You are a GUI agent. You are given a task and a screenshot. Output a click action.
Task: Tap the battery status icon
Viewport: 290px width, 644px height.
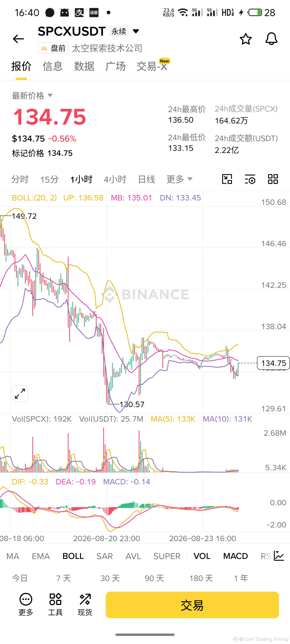pyautogui.click(x=255, y=12)
